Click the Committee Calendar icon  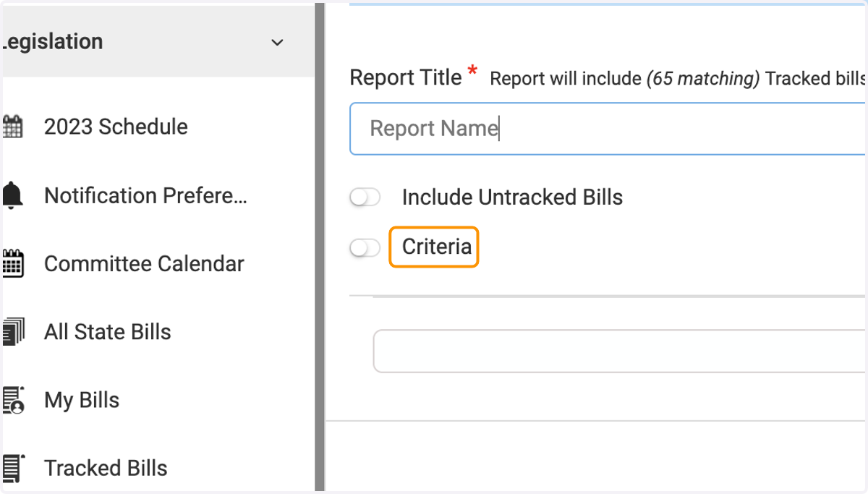12,264
